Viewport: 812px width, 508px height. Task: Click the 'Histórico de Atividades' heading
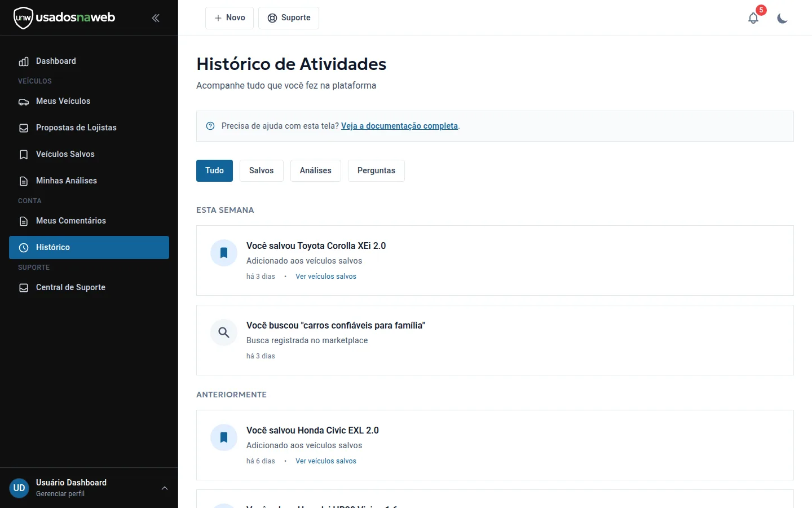[292, 64]
